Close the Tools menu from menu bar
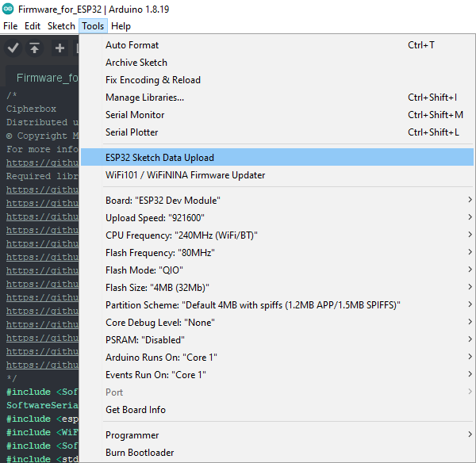This screenshot has width=476, height=463. [x=93, y=26]
